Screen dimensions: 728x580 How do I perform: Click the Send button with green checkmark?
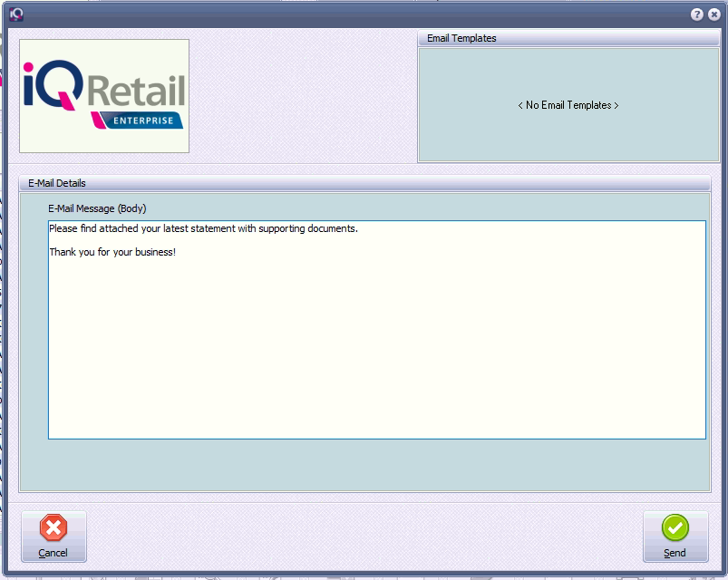(675, 536)
